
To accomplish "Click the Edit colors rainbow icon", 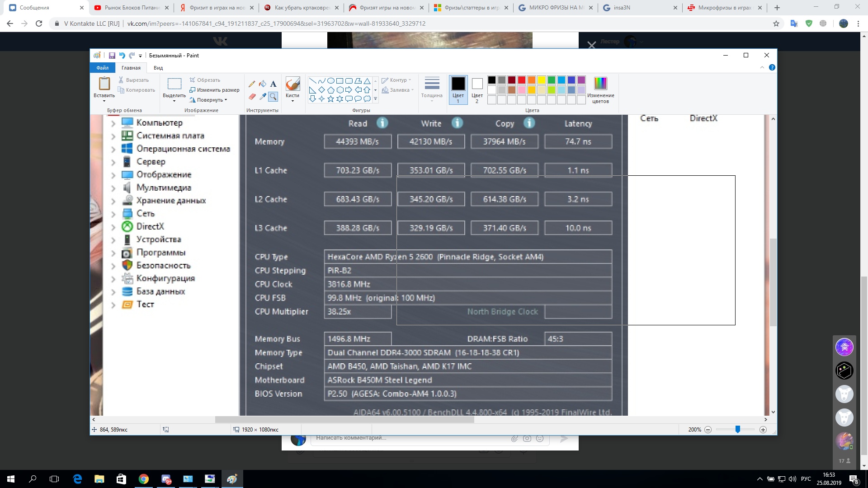I will (x=600, y=84).
